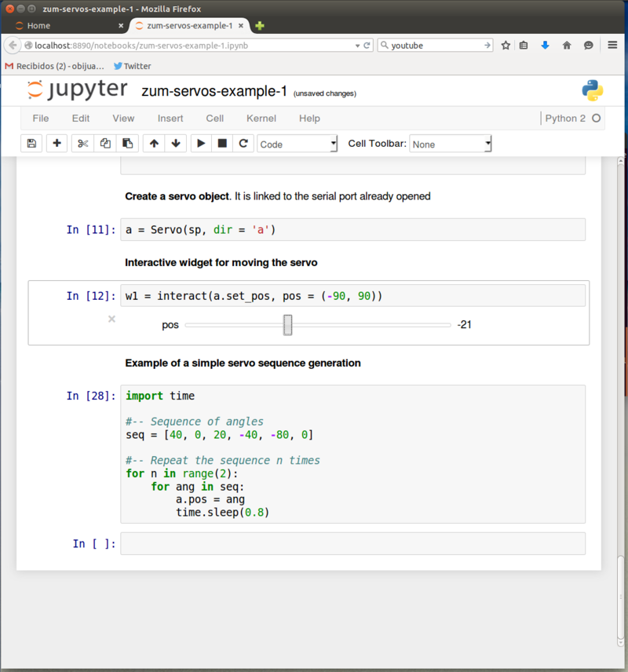628x672 pixels.
Task: Open the URL bar history dropdown arrow
Action: (x=358, y=46)
